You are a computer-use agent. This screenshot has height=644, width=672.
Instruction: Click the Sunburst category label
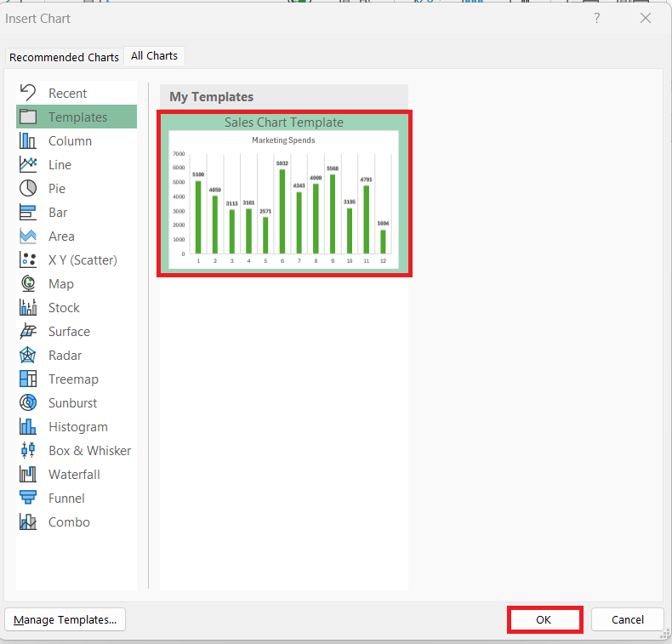(x=72, y=403)
